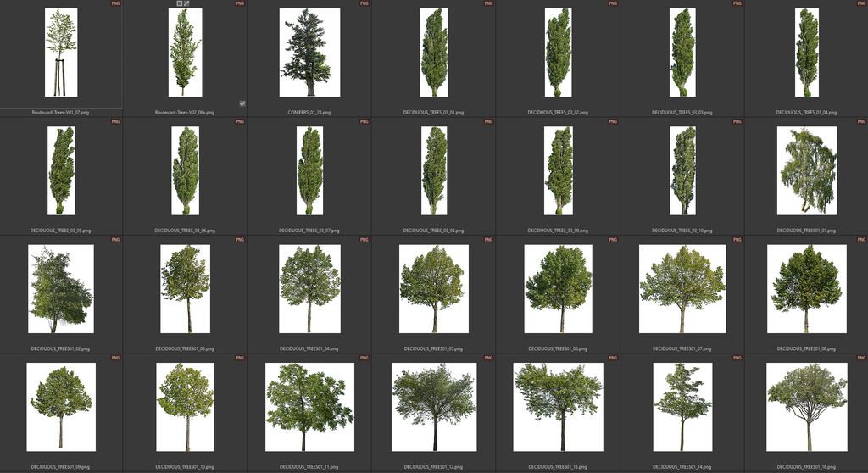Select the DECIDUOUS_TREES01_07.png thumbnail

(x=682, y=289)
